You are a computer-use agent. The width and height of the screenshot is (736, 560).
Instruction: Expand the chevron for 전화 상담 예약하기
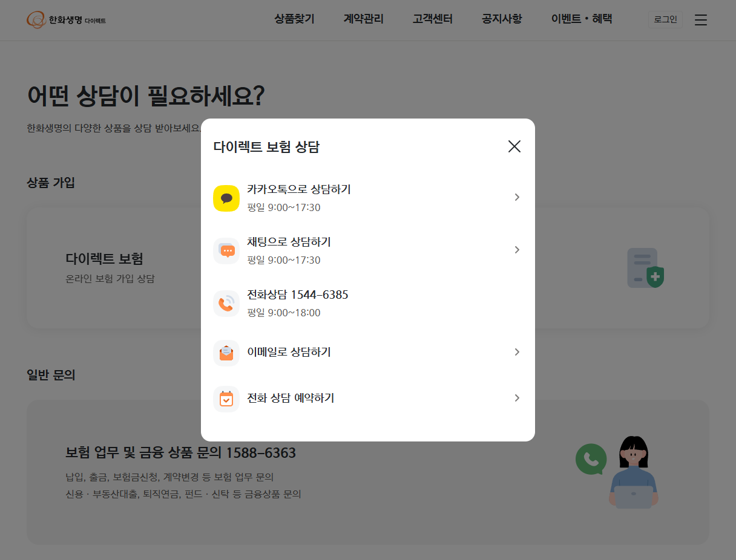tap(516, 398)
